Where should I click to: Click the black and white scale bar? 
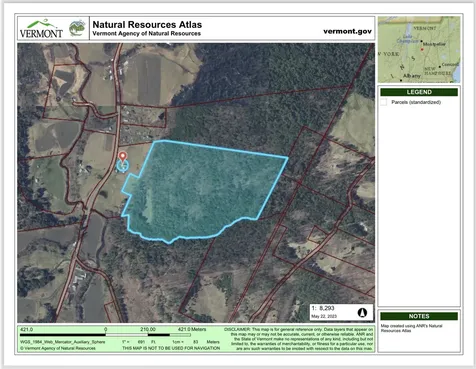tap(105, 335)
